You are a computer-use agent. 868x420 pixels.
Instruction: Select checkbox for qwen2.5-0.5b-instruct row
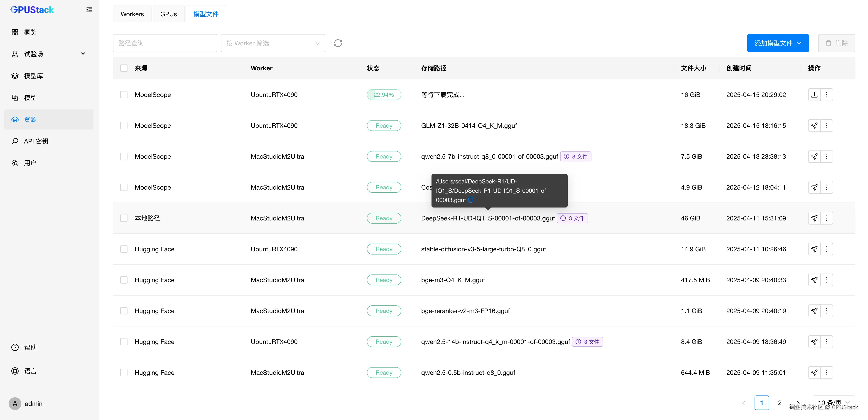124,373
